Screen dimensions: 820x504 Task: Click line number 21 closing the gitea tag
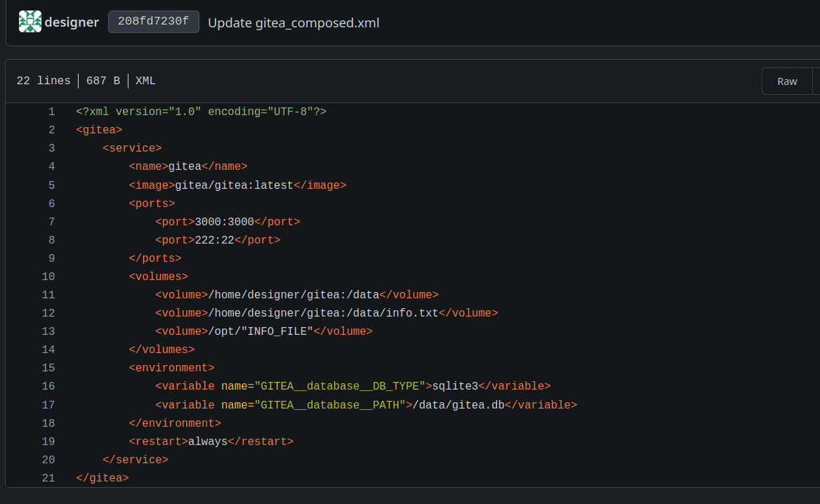[x=48, y=478]
